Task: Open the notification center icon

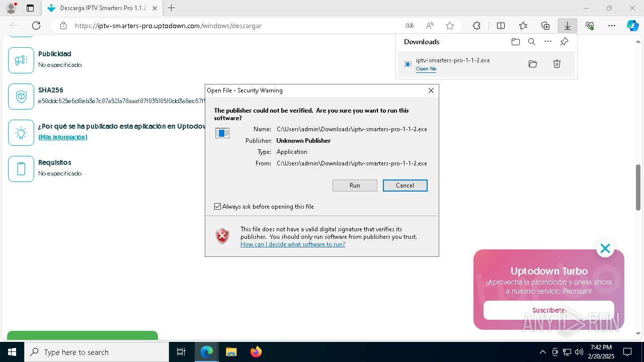Action: [627, 352]
